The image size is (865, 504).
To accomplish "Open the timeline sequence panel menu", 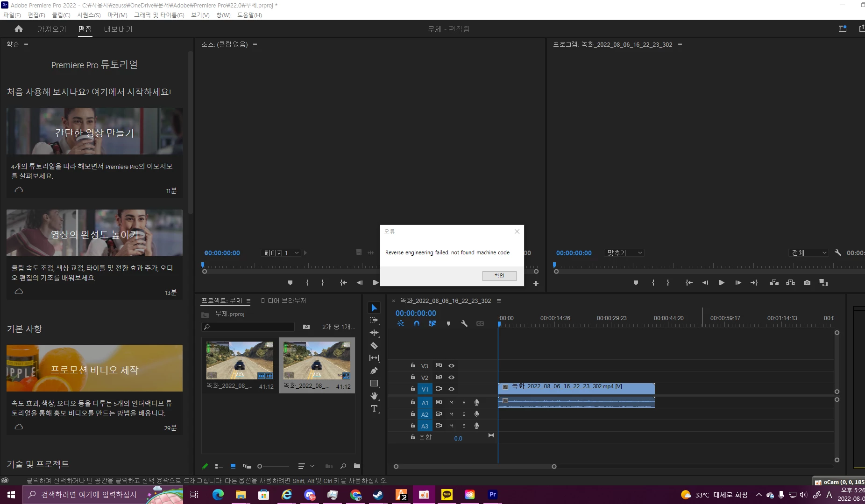I will pyautogui.click(x=499, y=301).
